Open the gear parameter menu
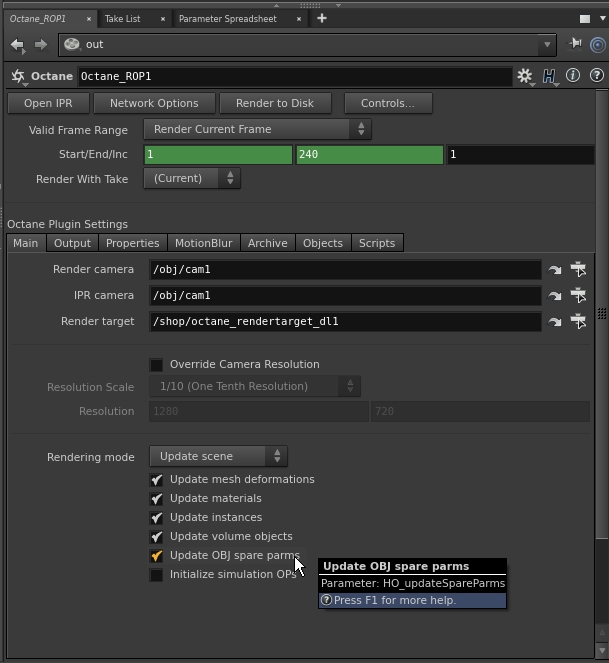This screenshot has height=663, width=609. pyautogui.click(x=525, y=76)
